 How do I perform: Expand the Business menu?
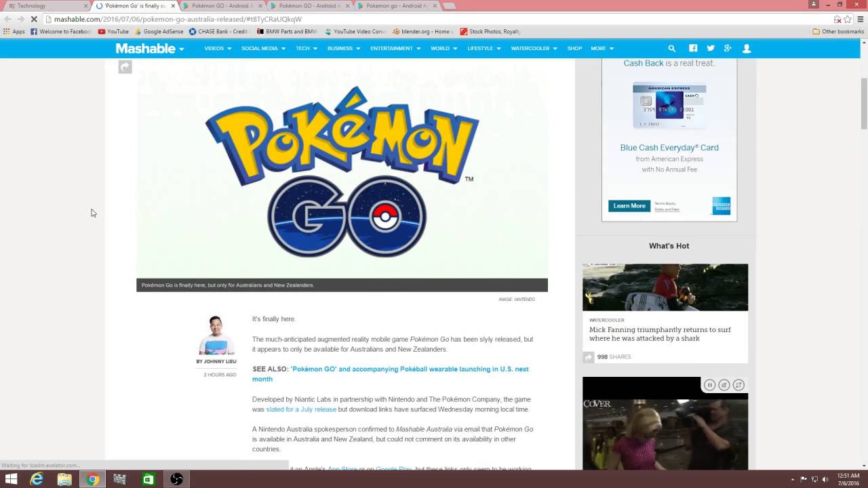coord(344,49)
